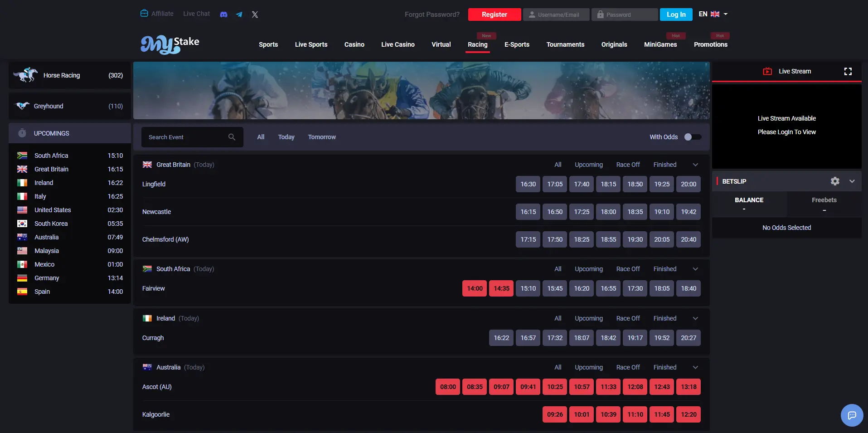
Task: Collapse the betslip panel chevron
Action: pos(852,181)
